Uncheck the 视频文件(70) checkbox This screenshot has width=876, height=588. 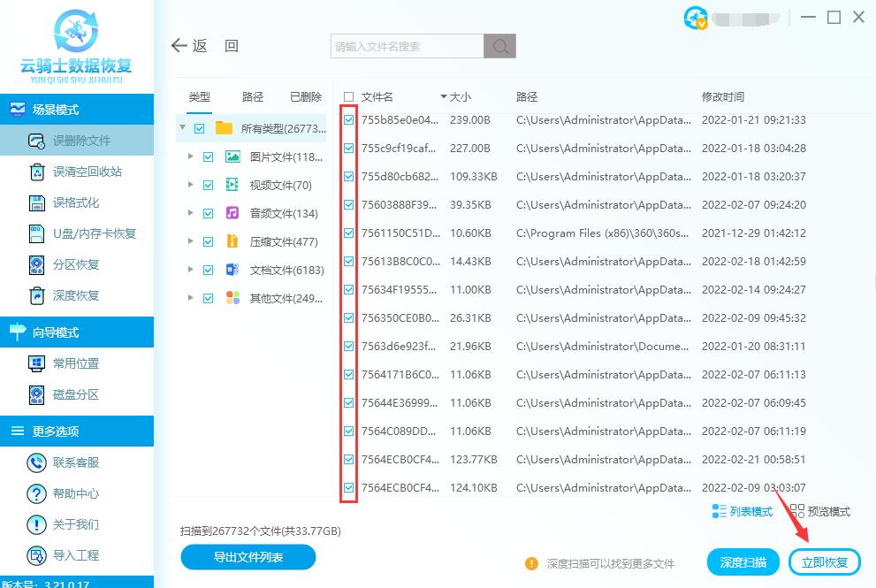[209, 185]
